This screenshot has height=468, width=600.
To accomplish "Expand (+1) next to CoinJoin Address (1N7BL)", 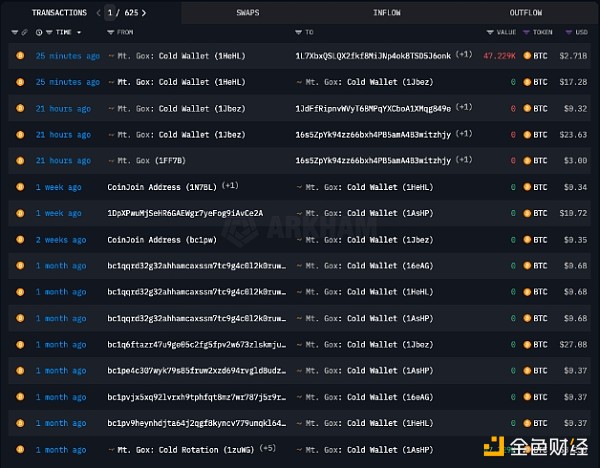I will [230, 186].
